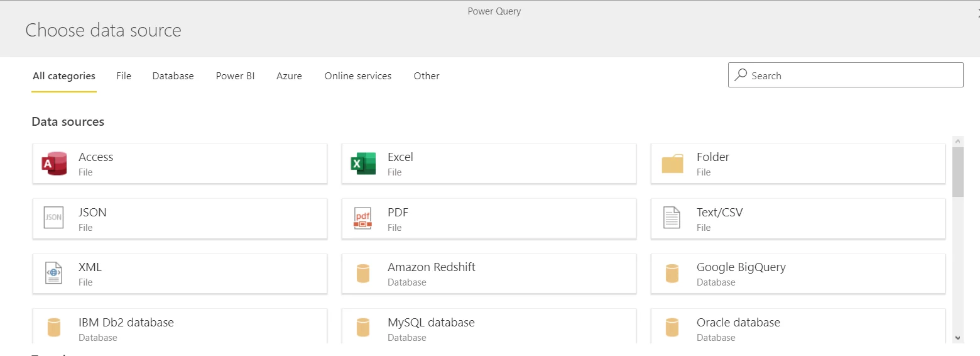Screen dimensions: 980x356
Task: Connect to Google BigQuery label
Action: [x=741, y=267]
